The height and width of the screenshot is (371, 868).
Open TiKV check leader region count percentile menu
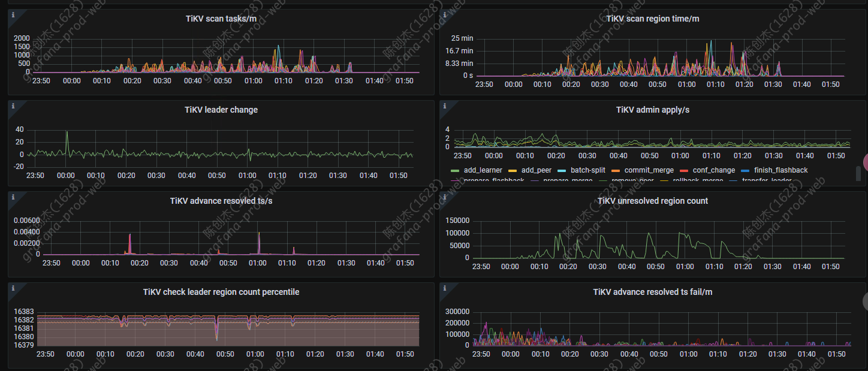(x=221, y=292)
